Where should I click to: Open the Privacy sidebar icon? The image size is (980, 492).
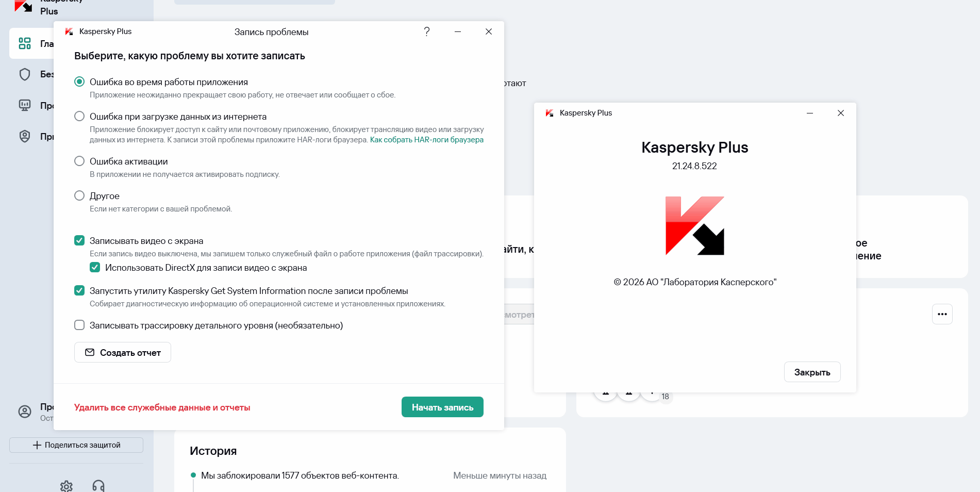pyautogui.click(x=25, y=136)
